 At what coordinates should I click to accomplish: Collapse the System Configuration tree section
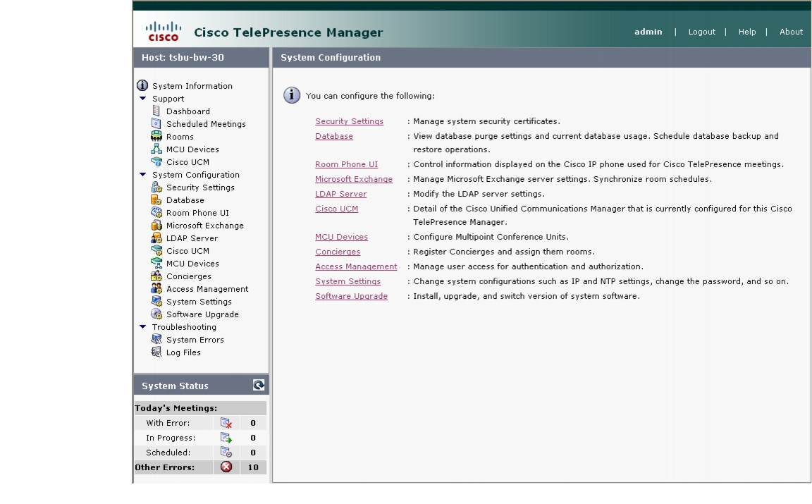point(143,175)
